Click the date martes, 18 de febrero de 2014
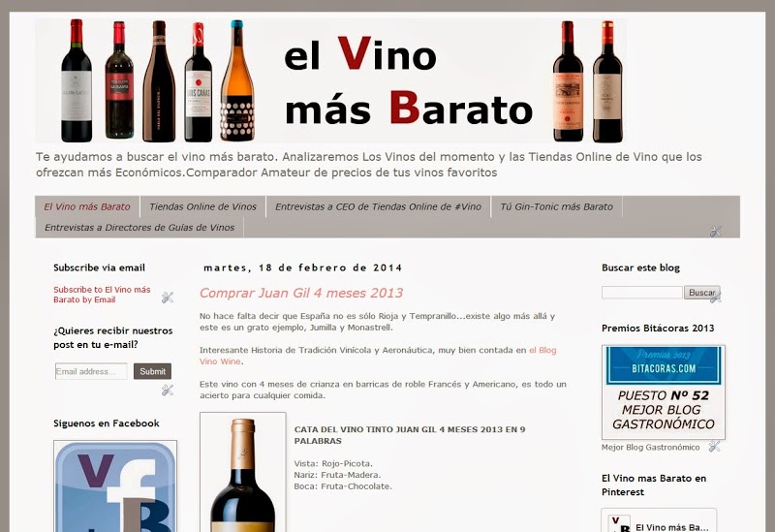775x532 pixels. click(x=302, y=267)
